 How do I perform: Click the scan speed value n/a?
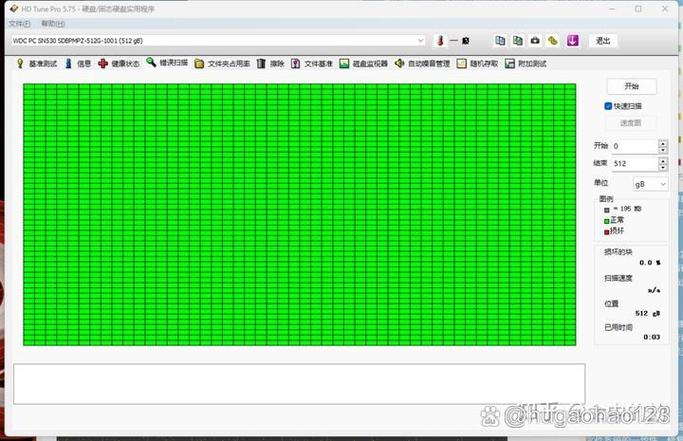coord(654,290)
